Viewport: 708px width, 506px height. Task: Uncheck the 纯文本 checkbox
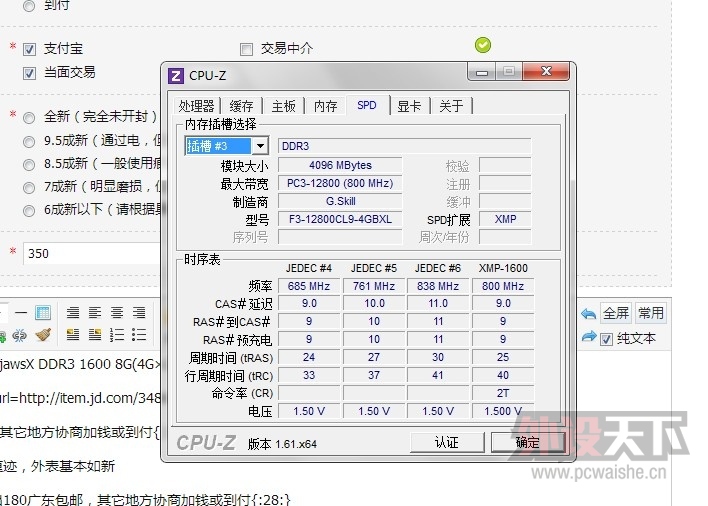point(606,339)
